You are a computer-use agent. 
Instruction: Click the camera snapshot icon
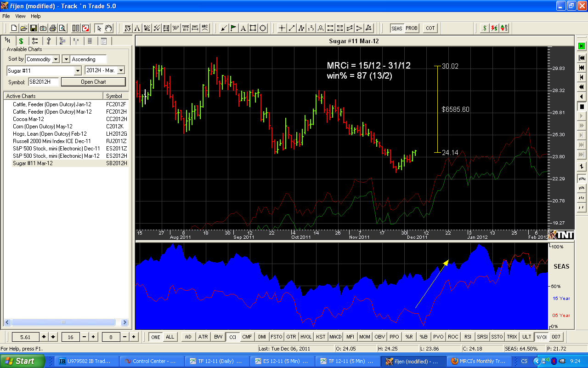(x=43, y=28)
